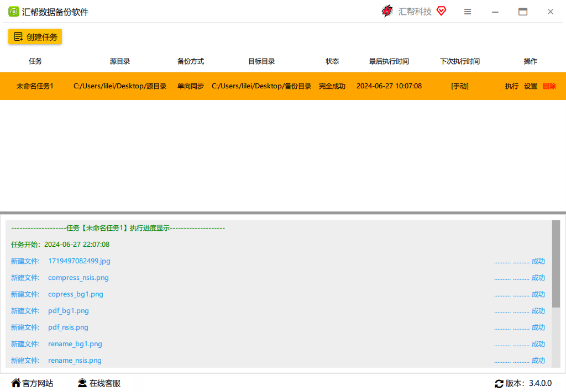The image size is (566, 392).
Task: Click the 备份方式 column header
Action: [x=191, y=61]
